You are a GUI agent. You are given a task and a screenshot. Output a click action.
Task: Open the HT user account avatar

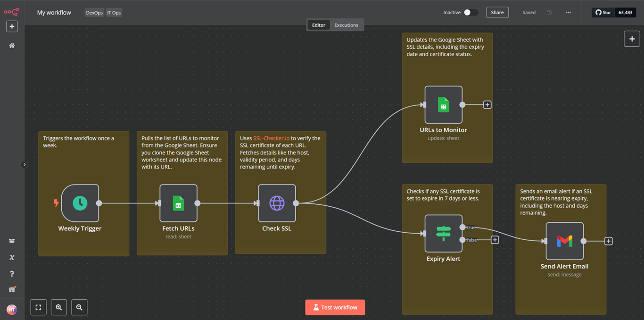[11, 309]
